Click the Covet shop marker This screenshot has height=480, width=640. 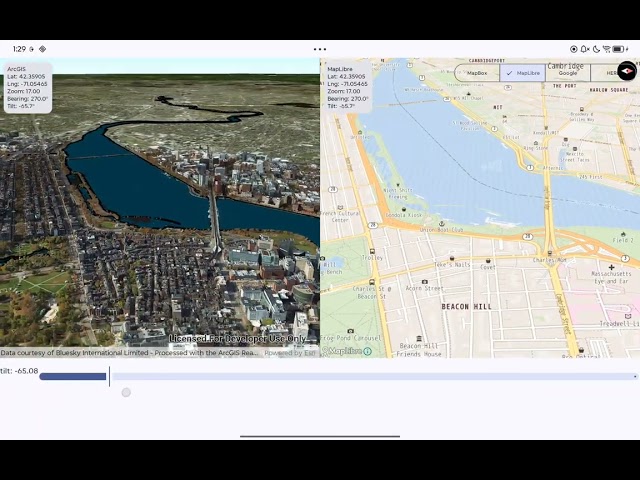click(488, 261)
